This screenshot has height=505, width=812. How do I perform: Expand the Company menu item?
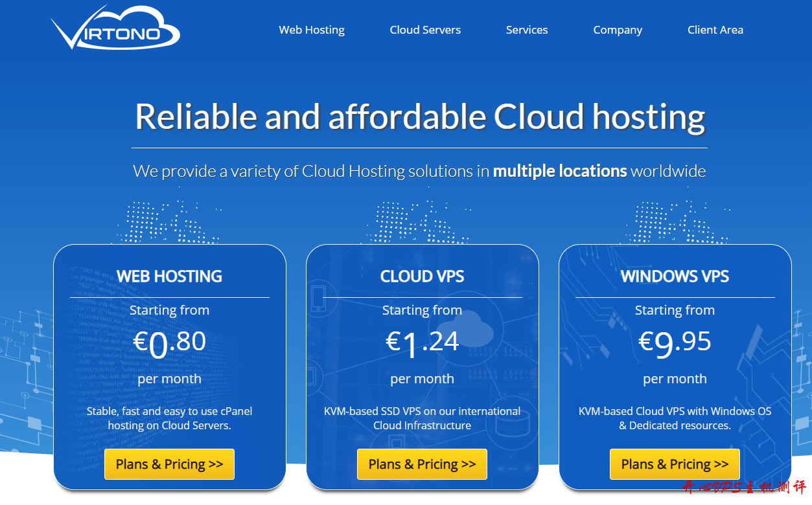618,30
